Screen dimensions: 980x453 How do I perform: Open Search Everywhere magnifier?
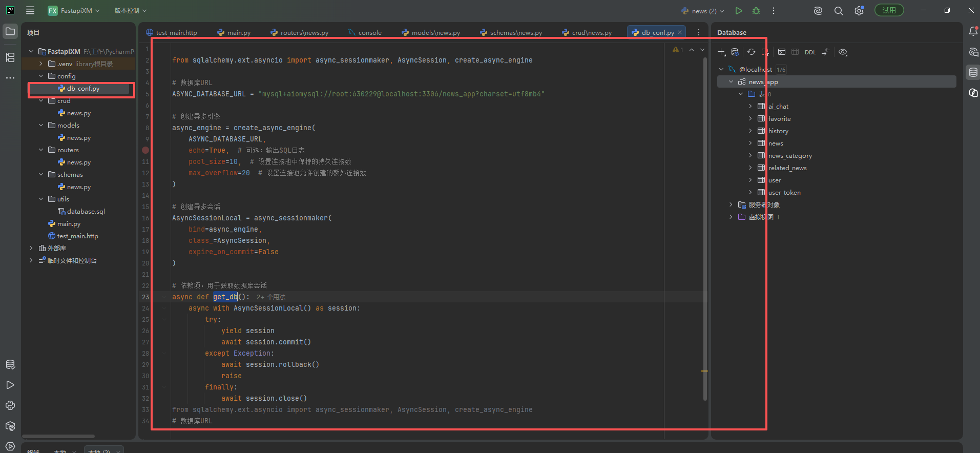pos(839,11)
